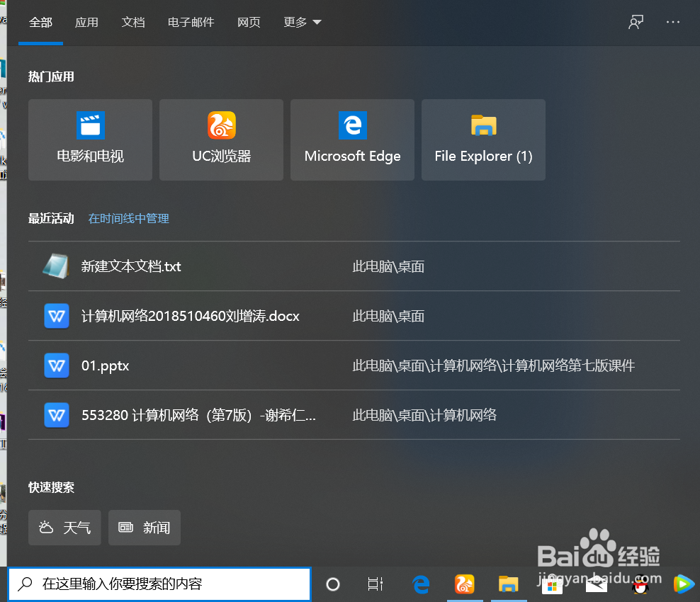Click the Cortana circle on taskbar
The height and width of the screenshot is (602, 700).
click(332, 584)
